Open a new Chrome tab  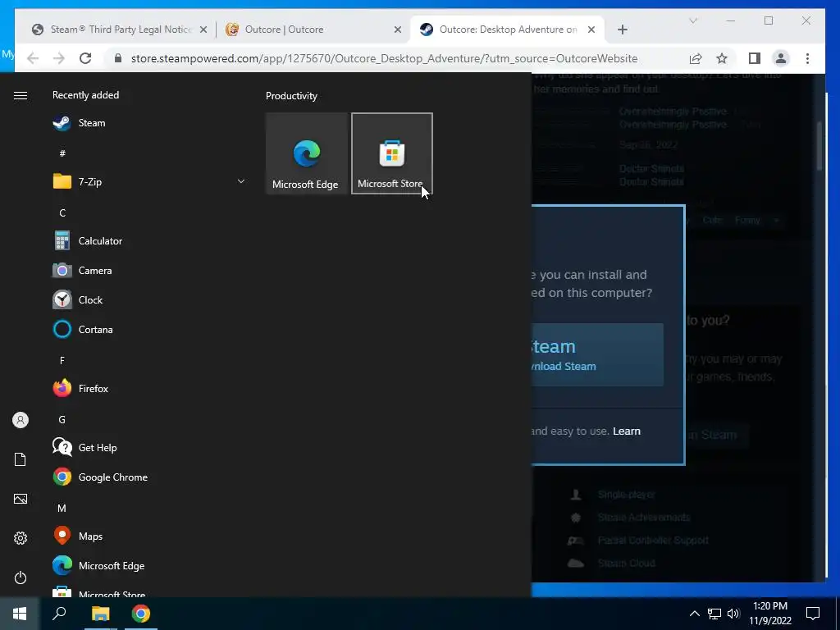point(623,30)
